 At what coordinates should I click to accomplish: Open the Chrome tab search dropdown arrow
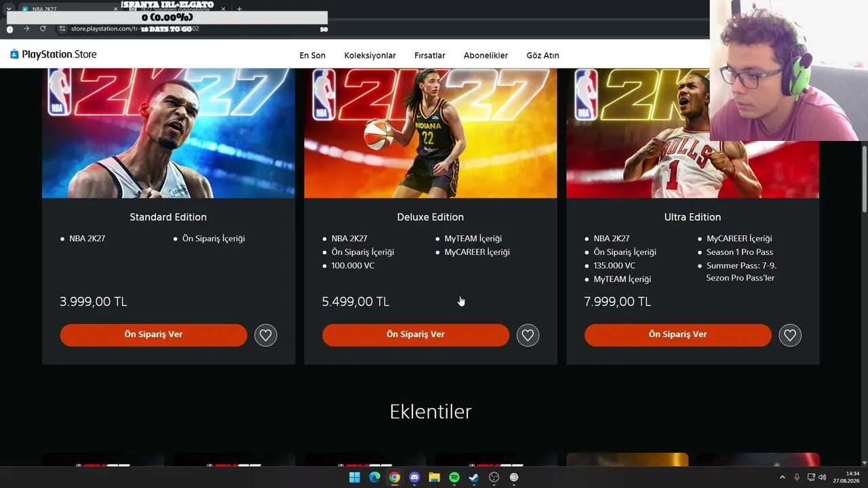(x=9, y=9)
